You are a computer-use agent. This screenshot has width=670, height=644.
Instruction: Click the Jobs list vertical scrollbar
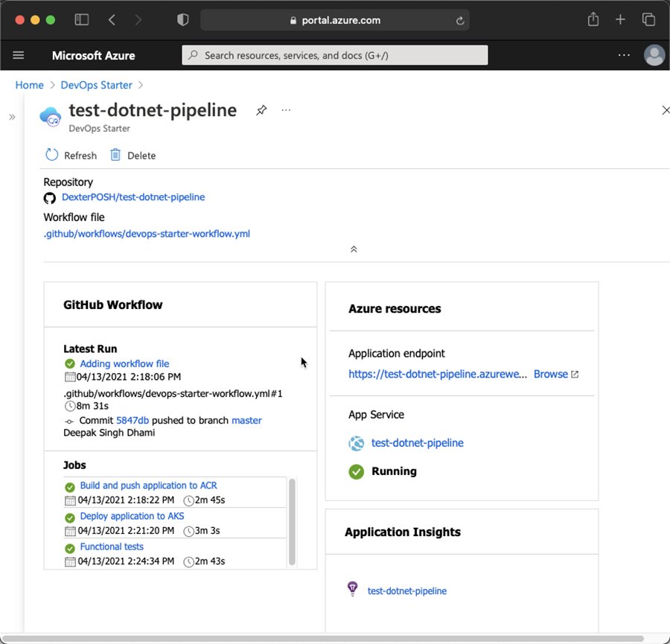[292, 521]
